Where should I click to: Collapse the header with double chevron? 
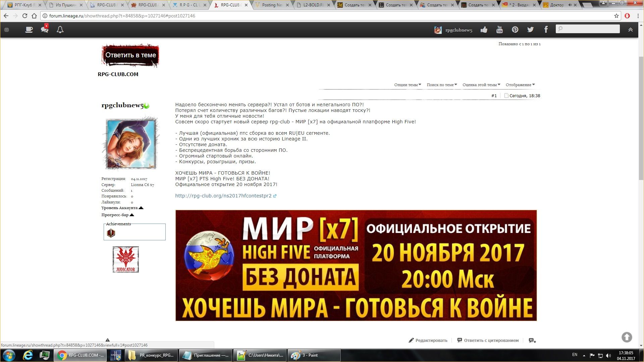pyautogui.click(x=631, y=30)
